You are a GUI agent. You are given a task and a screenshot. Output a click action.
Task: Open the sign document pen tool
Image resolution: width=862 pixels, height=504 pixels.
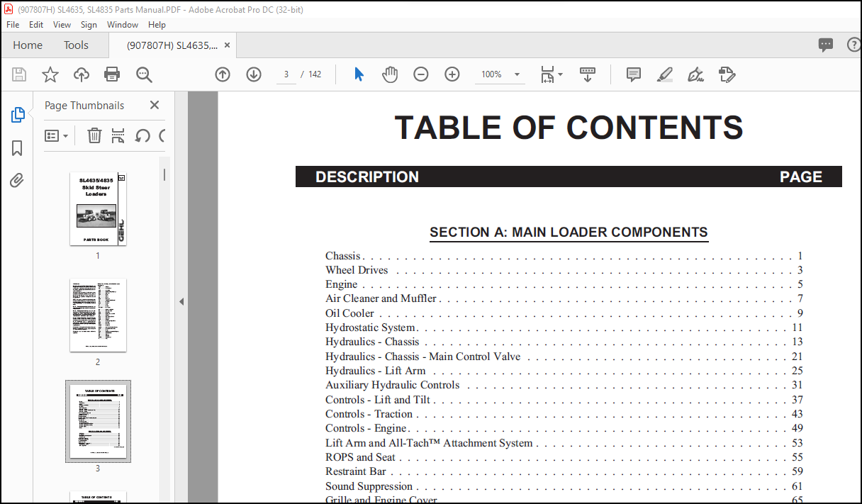coord(695,74)
